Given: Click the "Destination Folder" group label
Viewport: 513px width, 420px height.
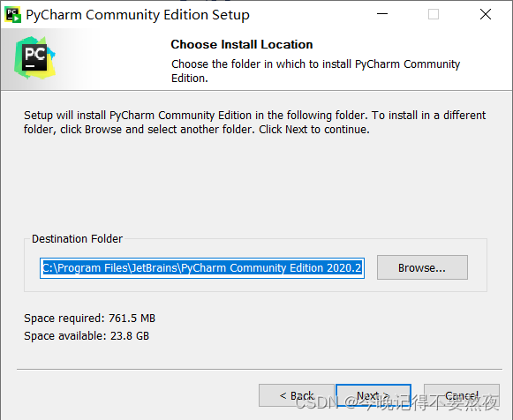Looking at the screenshot, I should tap(77, 239).
